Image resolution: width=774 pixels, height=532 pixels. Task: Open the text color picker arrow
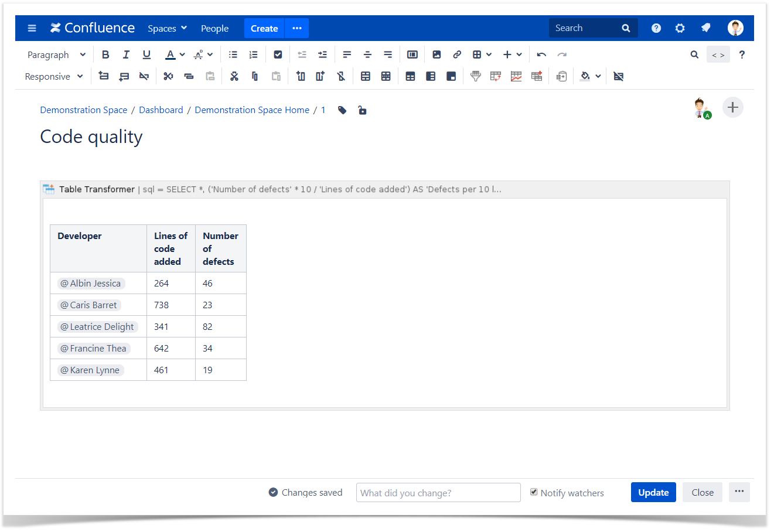coord(182,54)
